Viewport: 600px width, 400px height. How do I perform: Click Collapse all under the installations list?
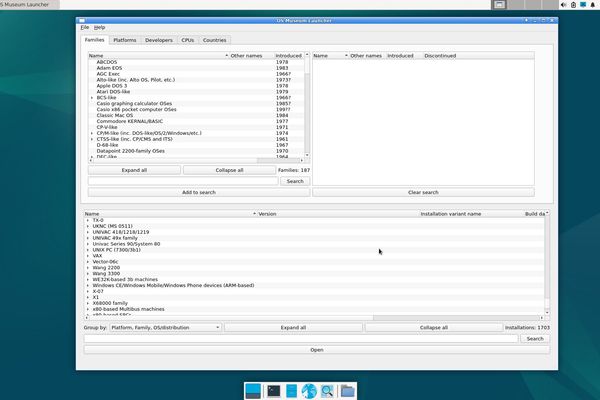434,328
